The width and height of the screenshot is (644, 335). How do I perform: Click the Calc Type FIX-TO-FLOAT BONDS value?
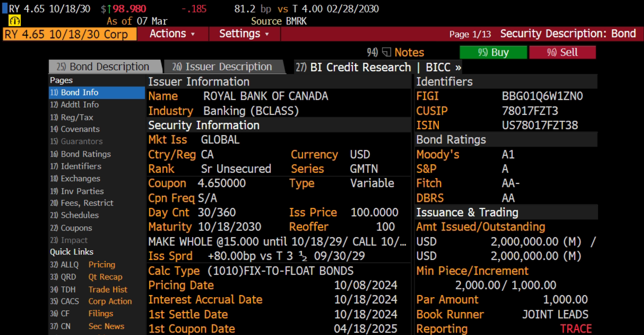coord(280,271)
